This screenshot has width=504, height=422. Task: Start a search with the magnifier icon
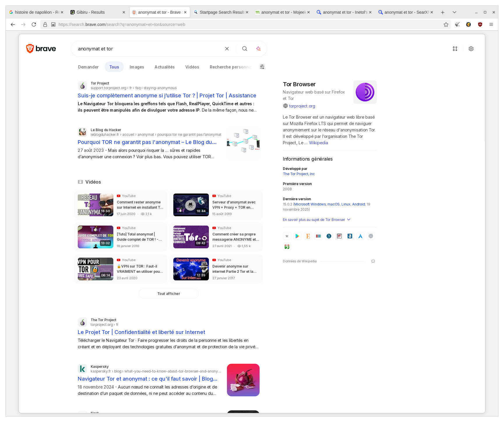(244, 49)
